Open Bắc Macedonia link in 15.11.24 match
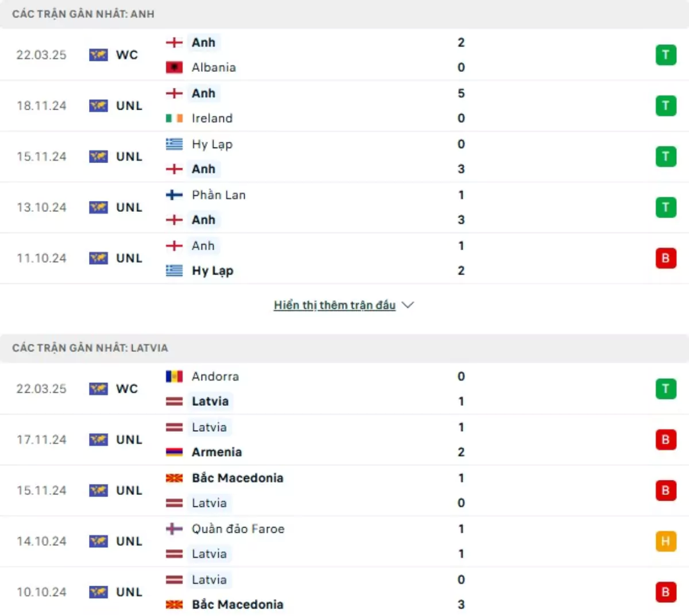This screenshot has width=689, height=616. pos(237,478)
